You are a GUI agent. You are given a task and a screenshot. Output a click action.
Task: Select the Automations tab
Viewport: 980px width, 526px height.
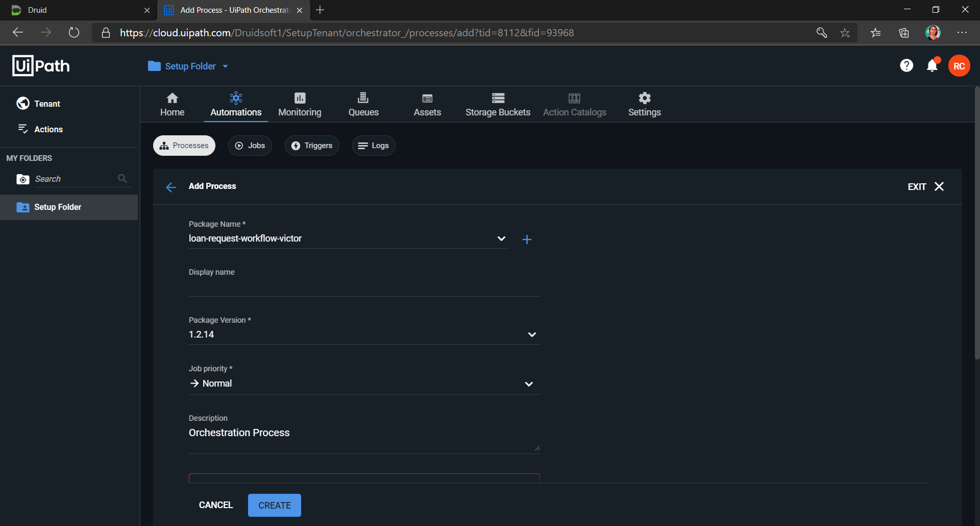(236, 105)
